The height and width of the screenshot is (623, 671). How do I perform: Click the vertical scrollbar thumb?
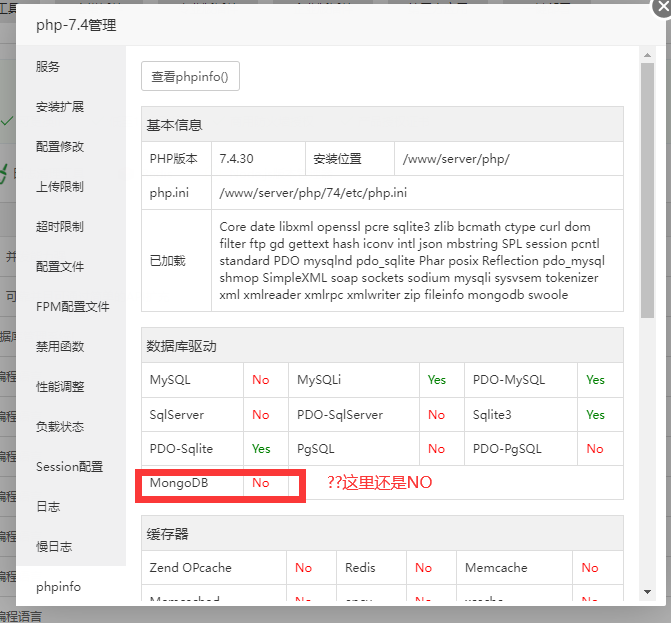[x=647, y=190]
